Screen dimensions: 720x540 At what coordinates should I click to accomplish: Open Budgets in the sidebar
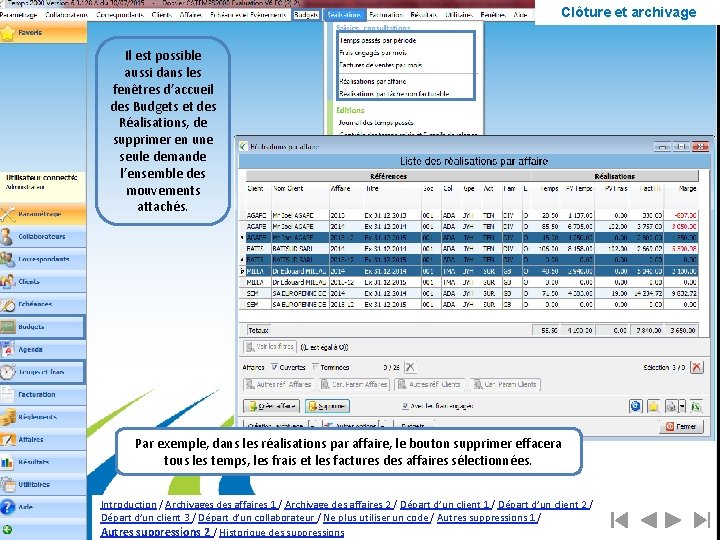[43, 327]
